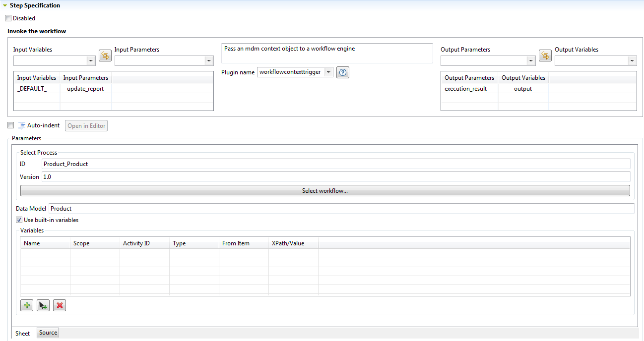Switch to the Source tab

pos(48,333)
